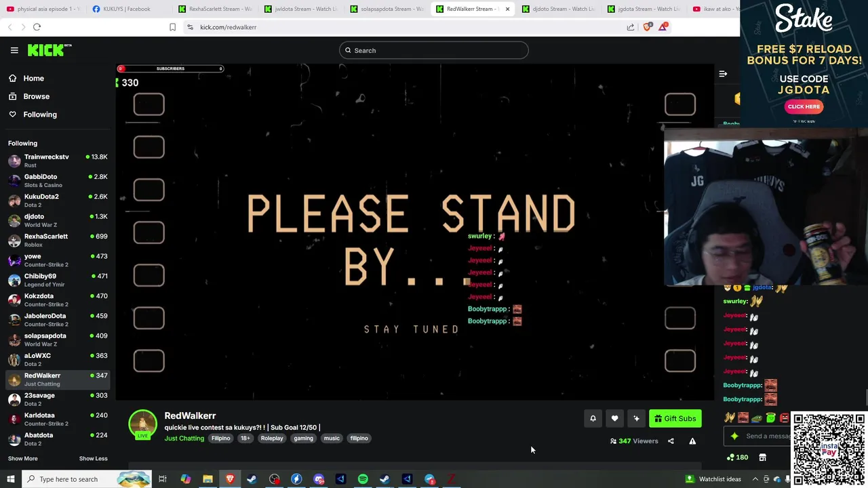868x488 pixels.
Task: Open JaboleroDota channel from sidebar
Action: [x=58, y=320]
